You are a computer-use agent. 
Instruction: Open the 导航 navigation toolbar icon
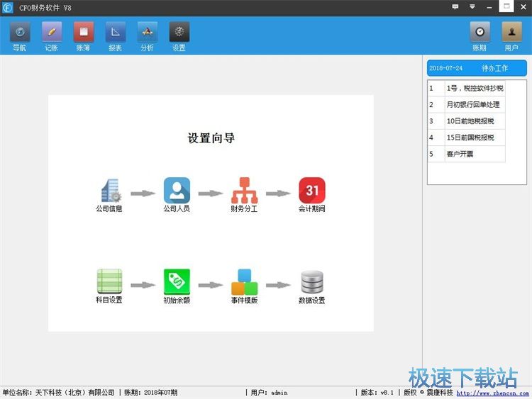(20, 36)
